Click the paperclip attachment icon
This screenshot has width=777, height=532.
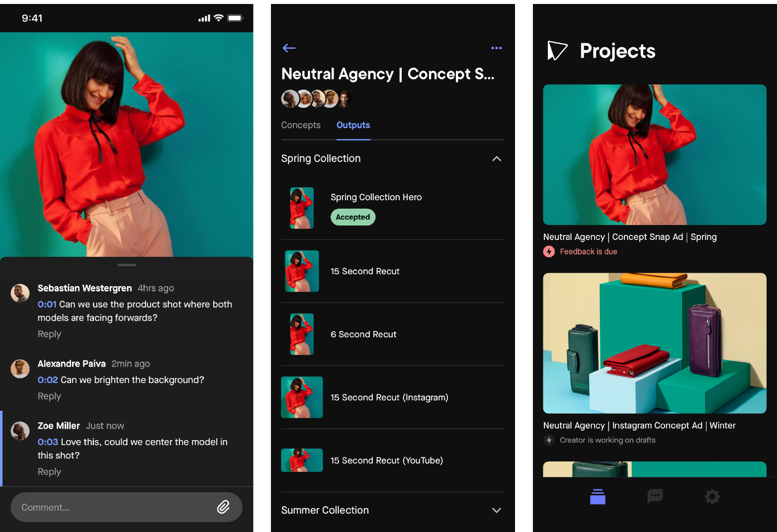(x=223, y=507)
